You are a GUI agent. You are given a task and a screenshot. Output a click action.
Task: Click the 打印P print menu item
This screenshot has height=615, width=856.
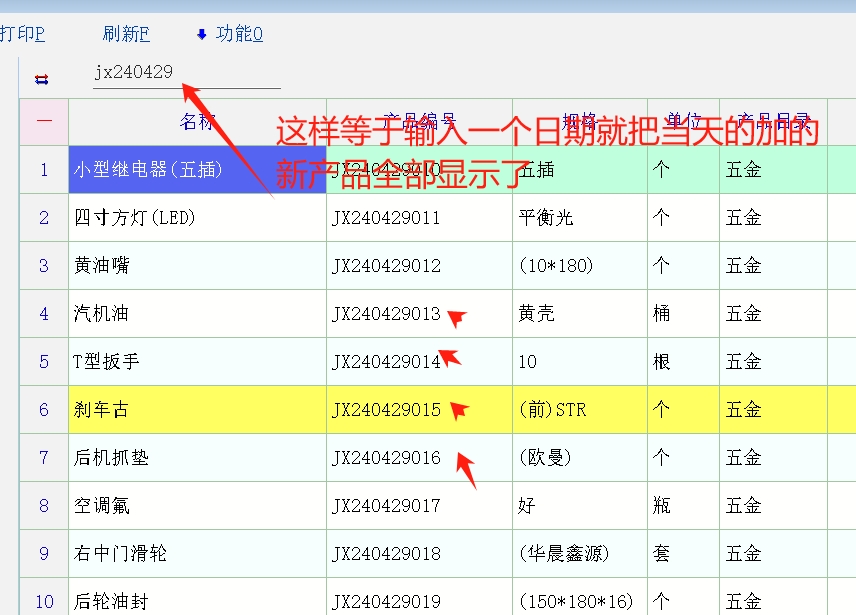[22, 34]
